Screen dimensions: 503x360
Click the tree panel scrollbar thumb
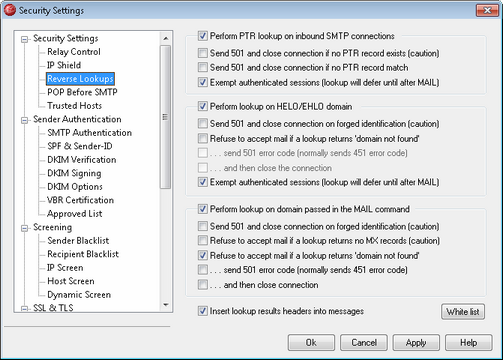tap(165, 117)
